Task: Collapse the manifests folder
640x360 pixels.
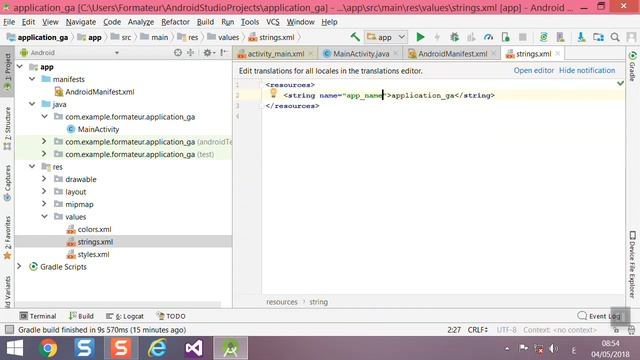Action: coord(32,79)
